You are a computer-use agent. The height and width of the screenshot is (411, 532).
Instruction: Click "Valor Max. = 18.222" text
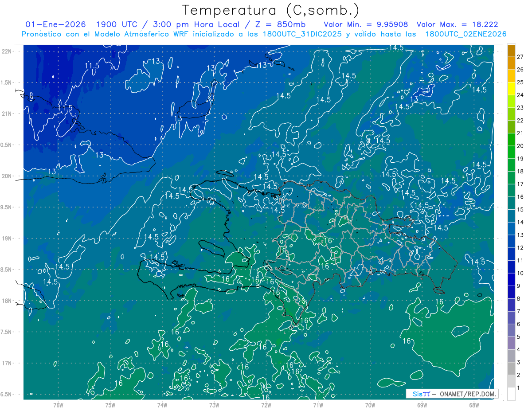pyautogui.click(x=457, y=24)
